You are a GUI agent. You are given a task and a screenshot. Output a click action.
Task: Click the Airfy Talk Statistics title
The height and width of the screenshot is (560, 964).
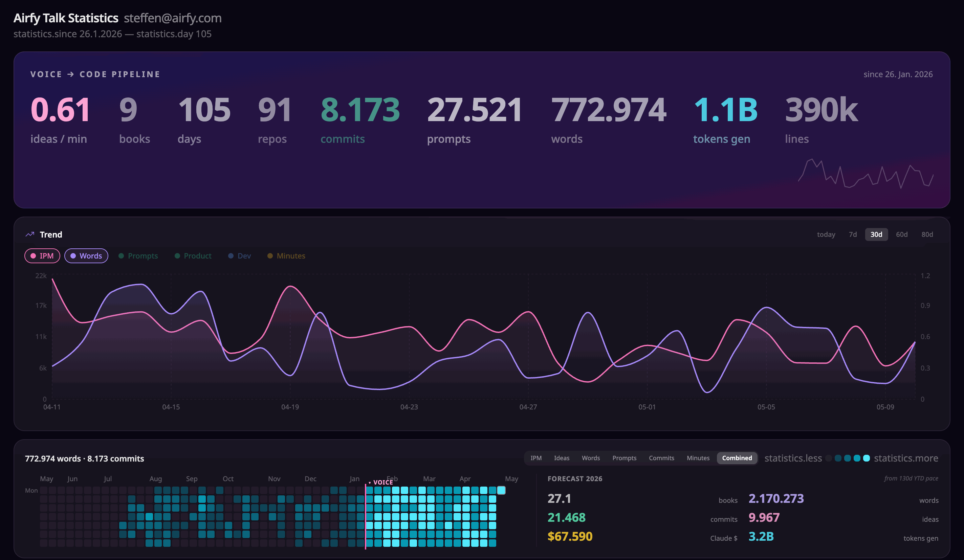[x=66, y=18]
